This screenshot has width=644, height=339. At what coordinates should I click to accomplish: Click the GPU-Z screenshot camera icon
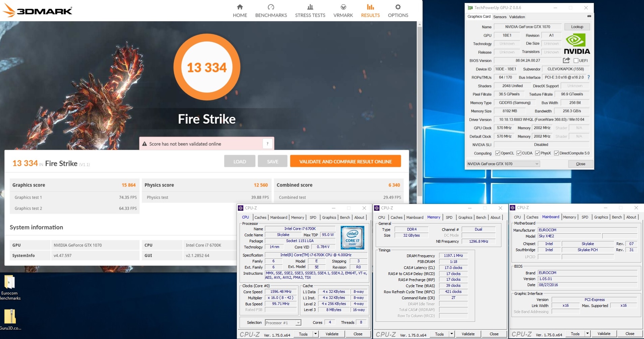point(589,16)
